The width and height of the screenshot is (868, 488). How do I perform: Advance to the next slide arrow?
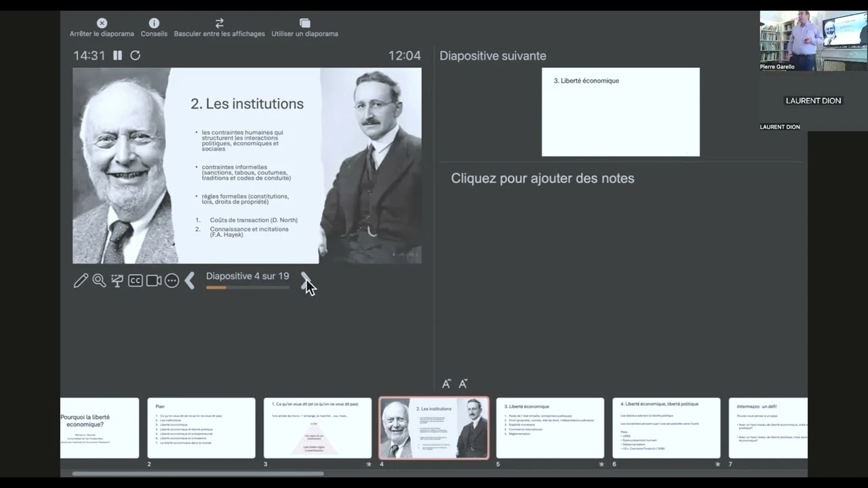pyautogui.click(x=305, y=281)
